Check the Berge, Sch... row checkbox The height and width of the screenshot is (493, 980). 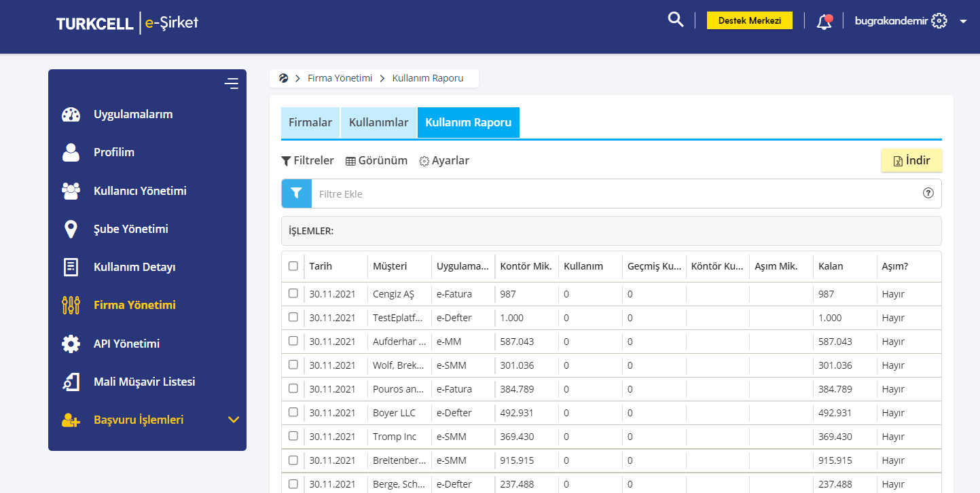pyautogui.click(x=293, y=483)
